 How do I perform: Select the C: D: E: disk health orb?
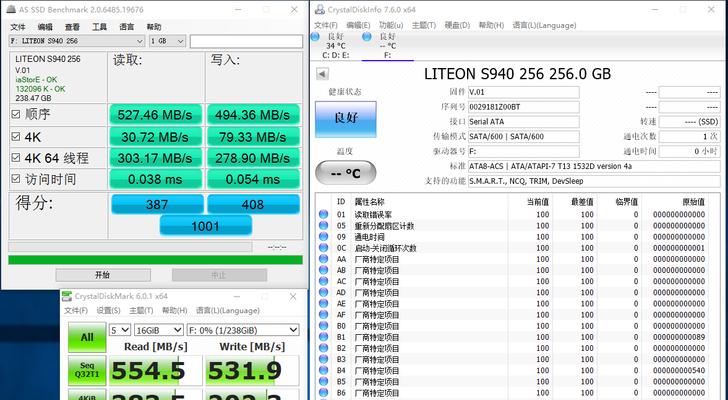tap(315, 37)
